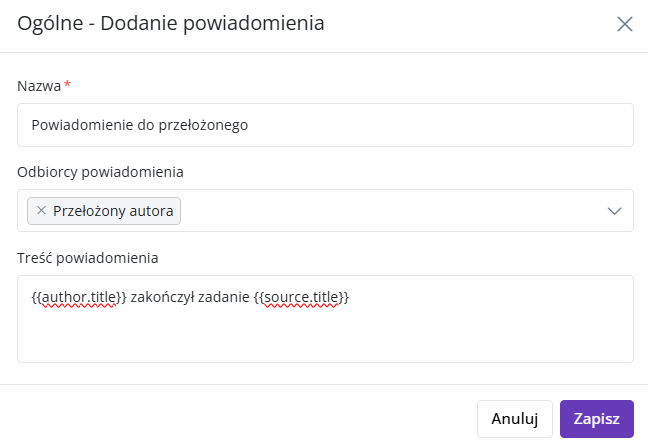Click empty space below the message text
The width and height of the screenshot is (648, 447).
[x=325, y=337]
